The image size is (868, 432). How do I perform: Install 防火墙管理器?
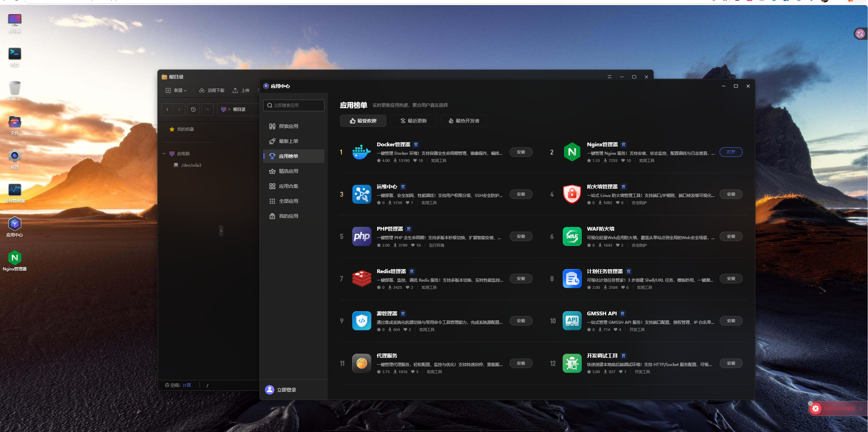(x=731, y=194)
